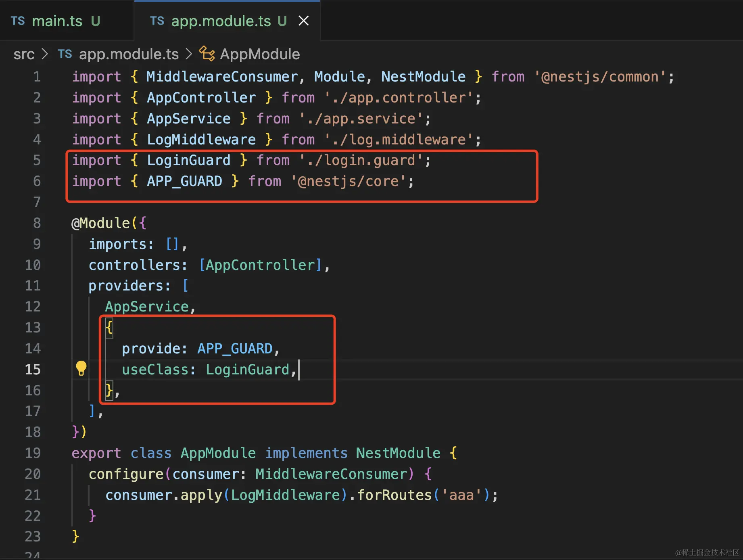Switch to the main.ts tab

coord(67,21)
